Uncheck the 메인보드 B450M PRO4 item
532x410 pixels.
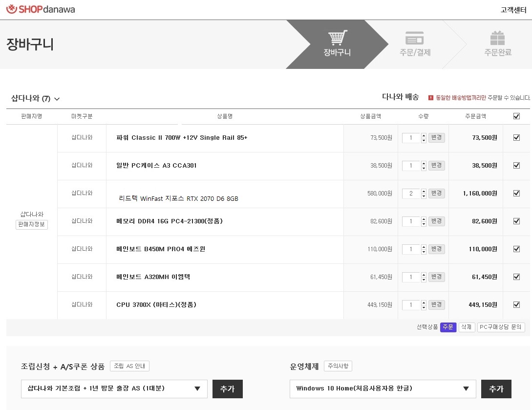(516, 249)
